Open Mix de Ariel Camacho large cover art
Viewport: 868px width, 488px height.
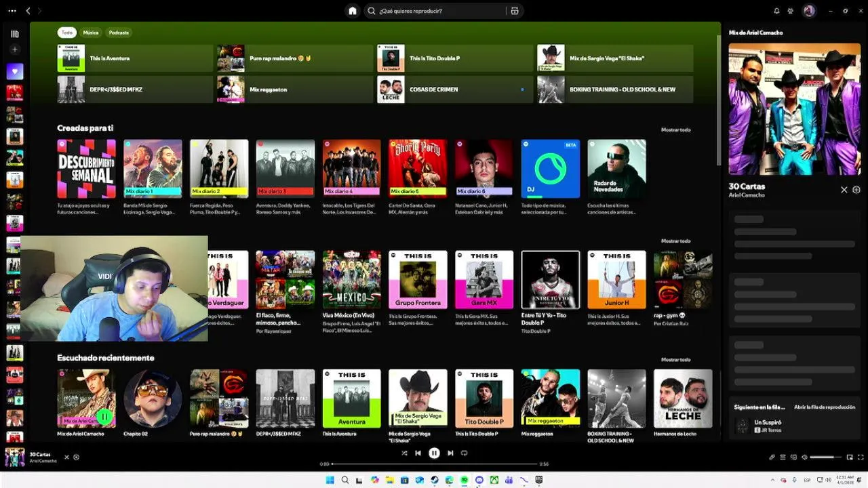tap(794, 110)
